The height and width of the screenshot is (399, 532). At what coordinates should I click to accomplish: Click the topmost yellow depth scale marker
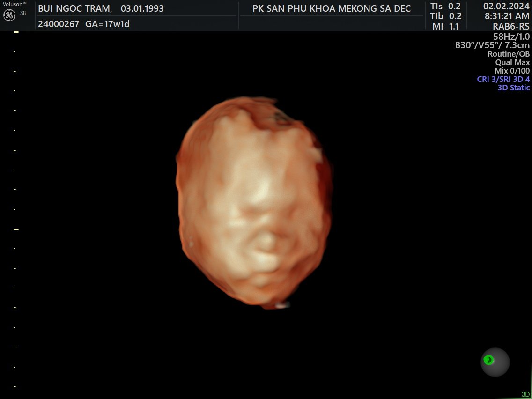[16, 32]
